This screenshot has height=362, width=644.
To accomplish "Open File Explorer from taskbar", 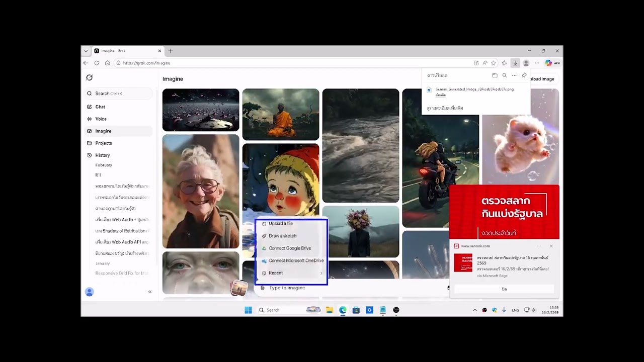I will click(x=330, y=310).
